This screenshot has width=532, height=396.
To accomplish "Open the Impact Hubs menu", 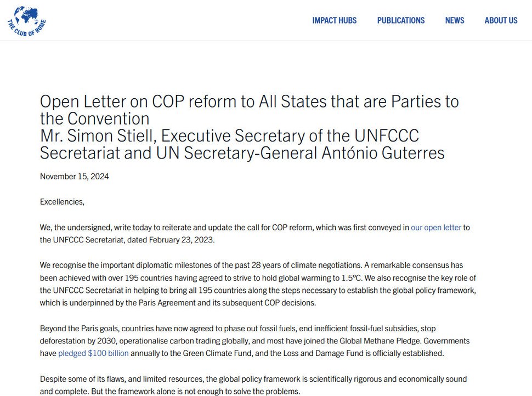I will (334, 20).
